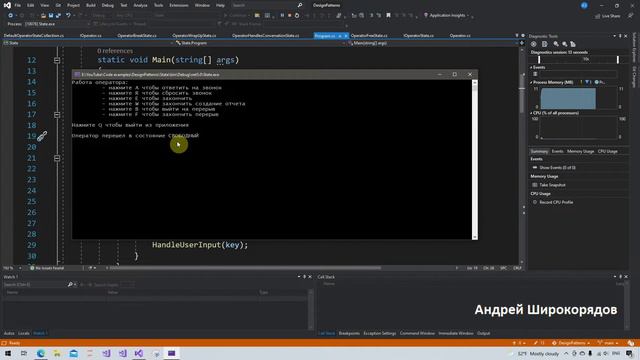640x360 pixels.
Task: Restart the debugging session
Action: [x=297, y=16]
